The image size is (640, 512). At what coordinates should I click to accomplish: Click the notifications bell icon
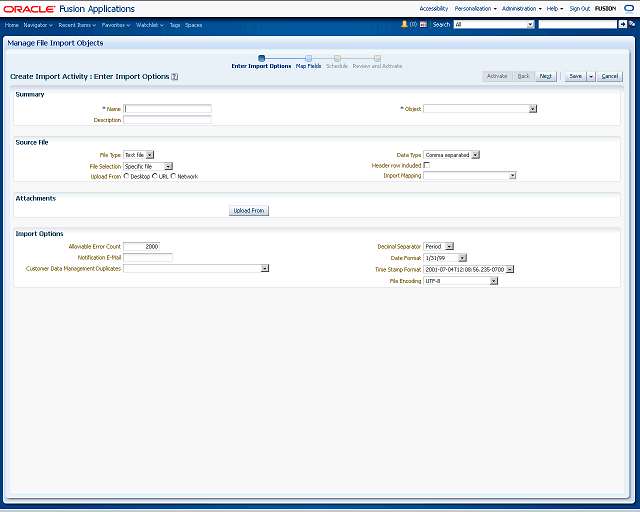[405, 24]
